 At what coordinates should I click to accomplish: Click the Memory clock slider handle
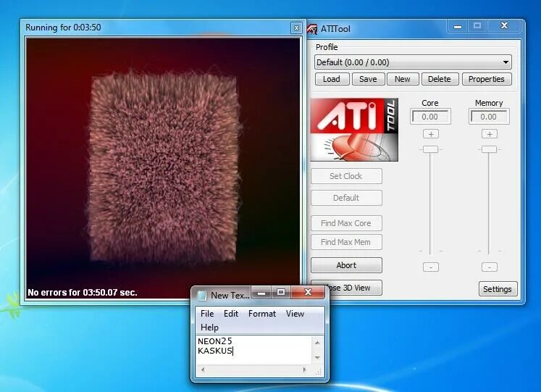point(490,149)
